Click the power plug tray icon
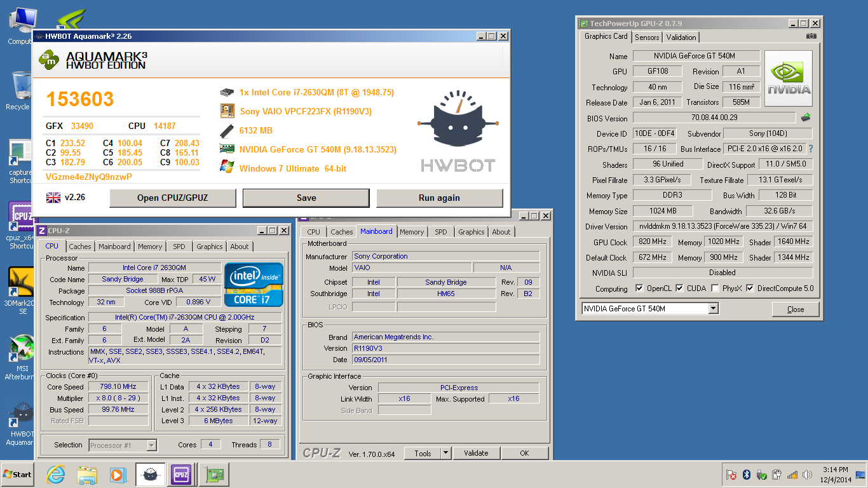Image resolution: width=868 pixels, height=488 pixels. point(776,475)
